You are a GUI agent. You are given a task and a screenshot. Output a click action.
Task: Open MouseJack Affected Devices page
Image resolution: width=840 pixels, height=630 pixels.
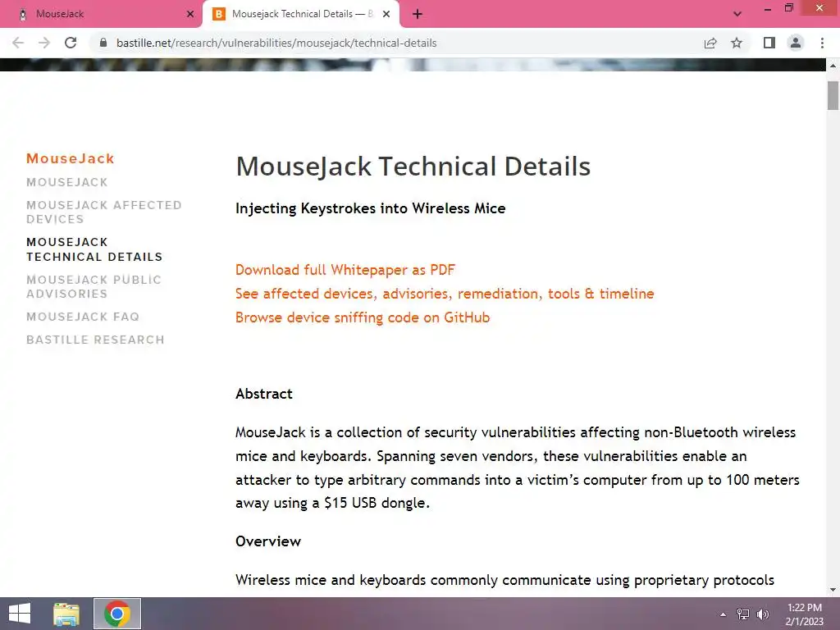(x=104, y=212)
